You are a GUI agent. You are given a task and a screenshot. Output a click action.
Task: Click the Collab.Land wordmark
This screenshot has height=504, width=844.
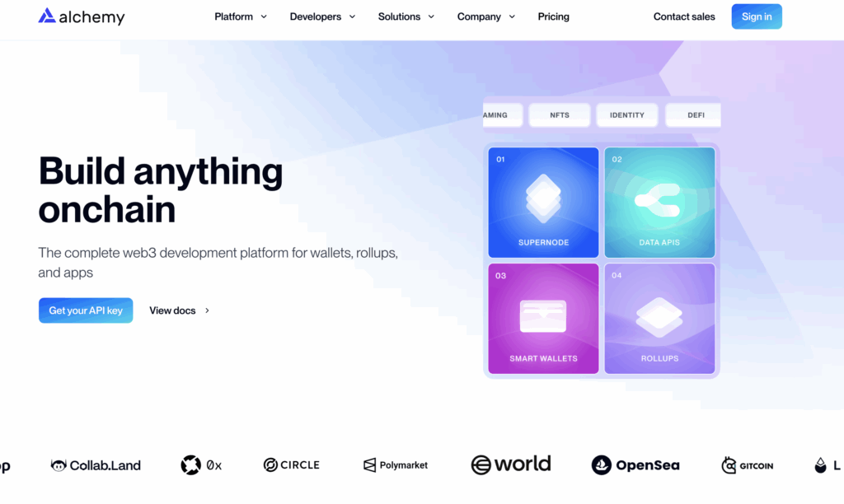[x=105, y=465]
